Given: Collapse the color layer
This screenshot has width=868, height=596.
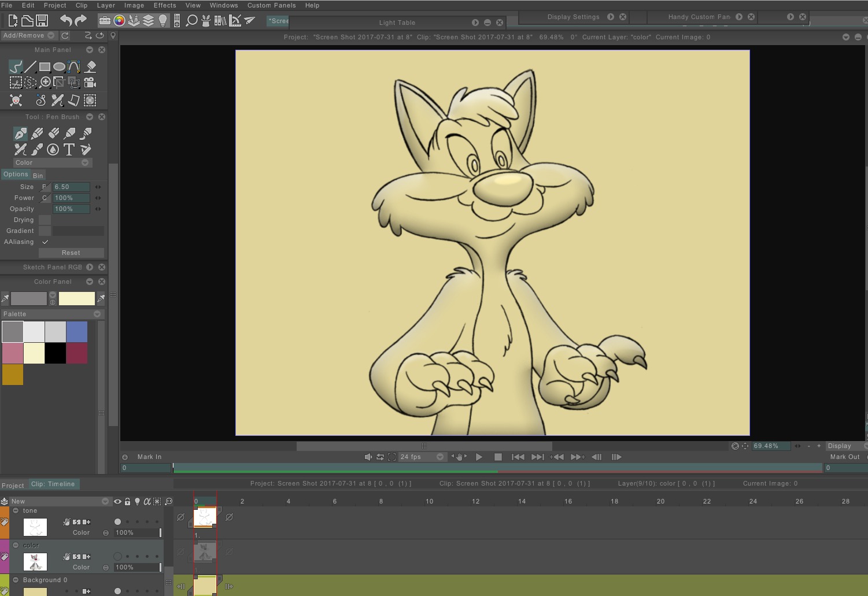Looking at the screenshot, I should pos(16,545).
